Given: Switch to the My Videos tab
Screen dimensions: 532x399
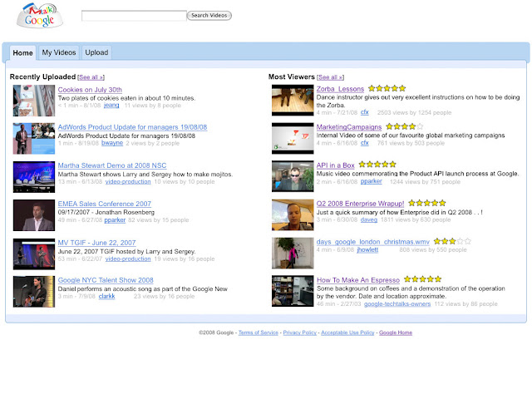Looking at the screenshot, I should (x=59, y=52).
